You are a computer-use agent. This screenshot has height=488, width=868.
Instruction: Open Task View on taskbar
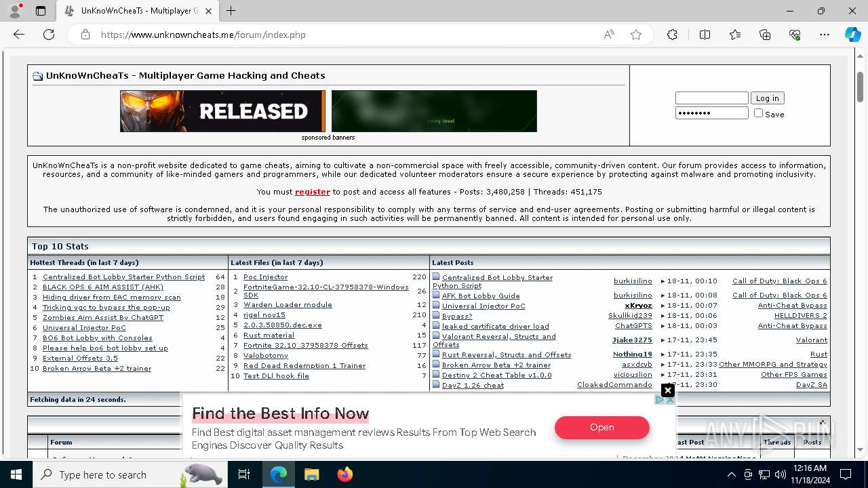244,474
